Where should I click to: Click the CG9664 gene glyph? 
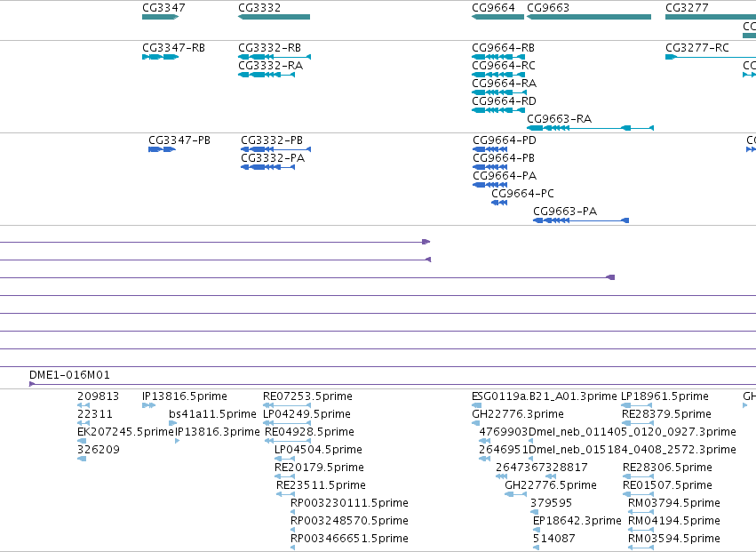(497, 17)
